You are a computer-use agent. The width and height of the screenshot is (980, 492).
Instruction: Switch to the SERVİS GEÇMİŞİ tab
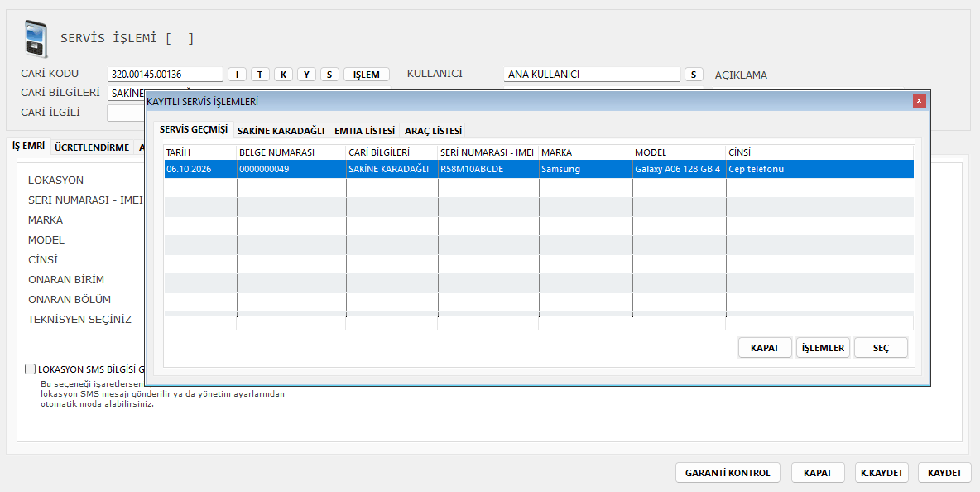(x=194, y=129)
